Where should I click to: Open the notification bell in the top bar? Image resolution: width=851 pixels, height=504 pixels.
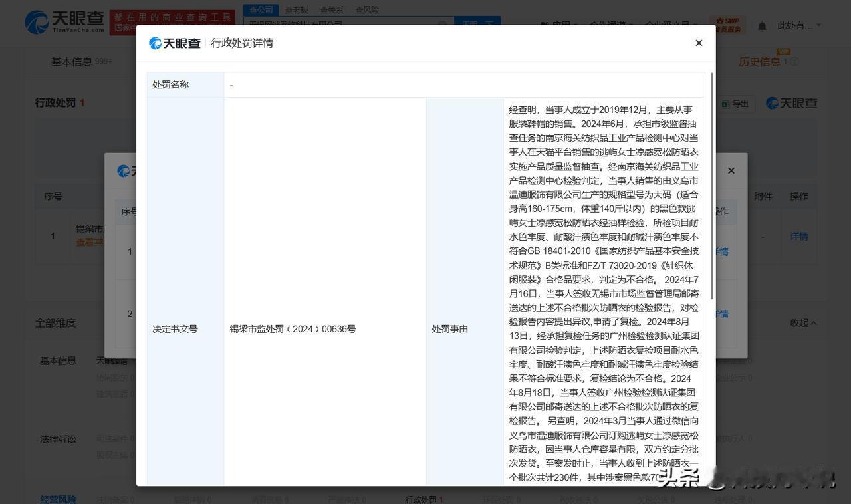pyautogui.click(x=762, y=26)
